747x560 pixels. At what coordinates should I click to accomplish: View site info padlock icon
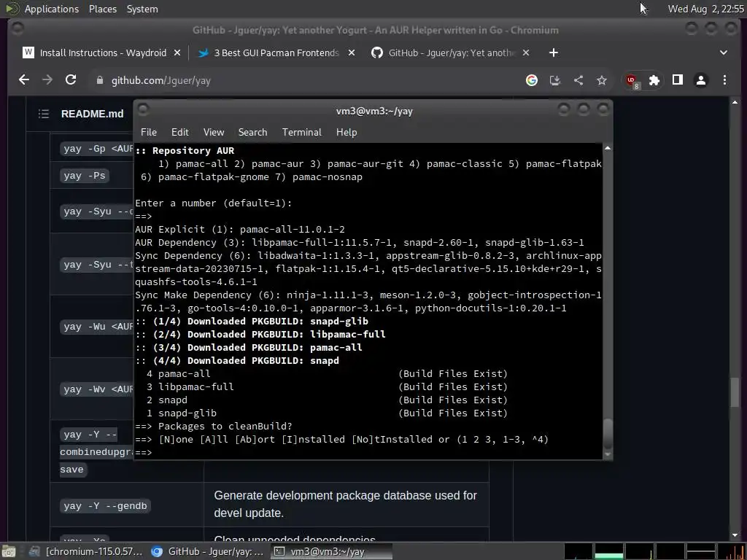[x=99, y=80]
